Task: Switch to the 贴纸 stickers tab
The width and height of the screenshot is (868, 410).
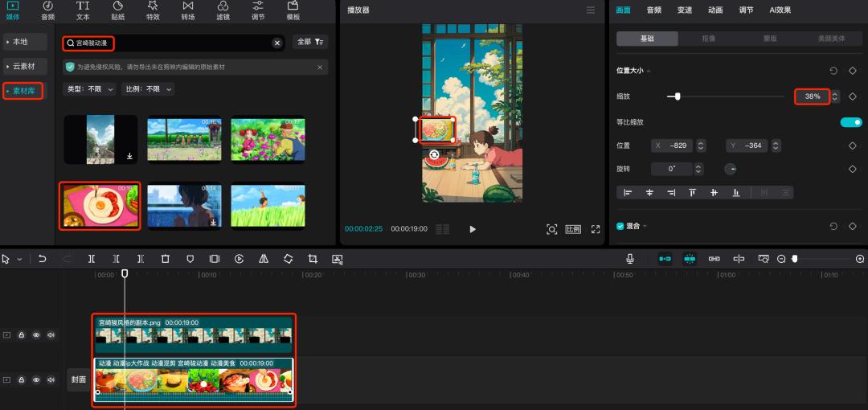Action: [x=118, y=10]
